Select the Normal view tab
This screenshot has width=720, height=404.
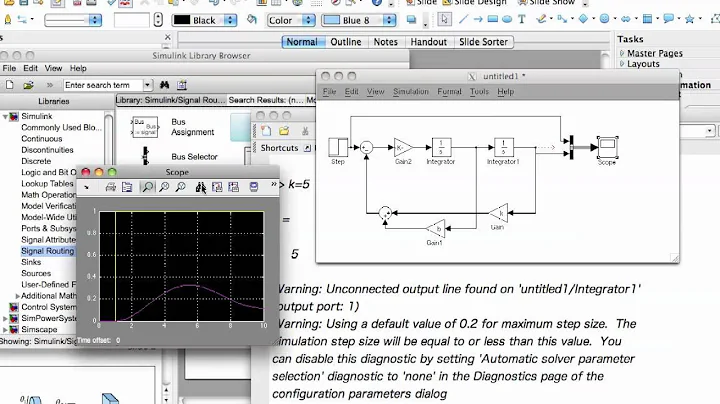pos(302,42)
